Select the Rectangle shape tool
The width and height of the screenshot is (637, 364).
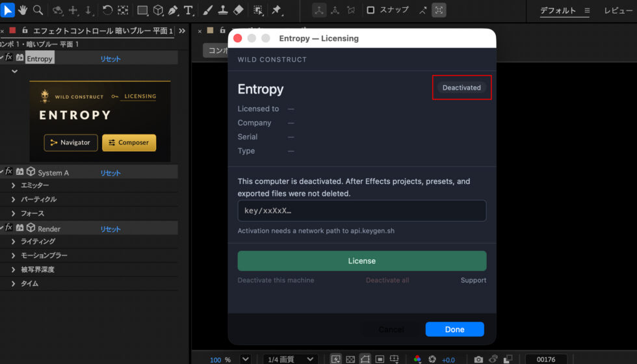click(x=142, y=10)
